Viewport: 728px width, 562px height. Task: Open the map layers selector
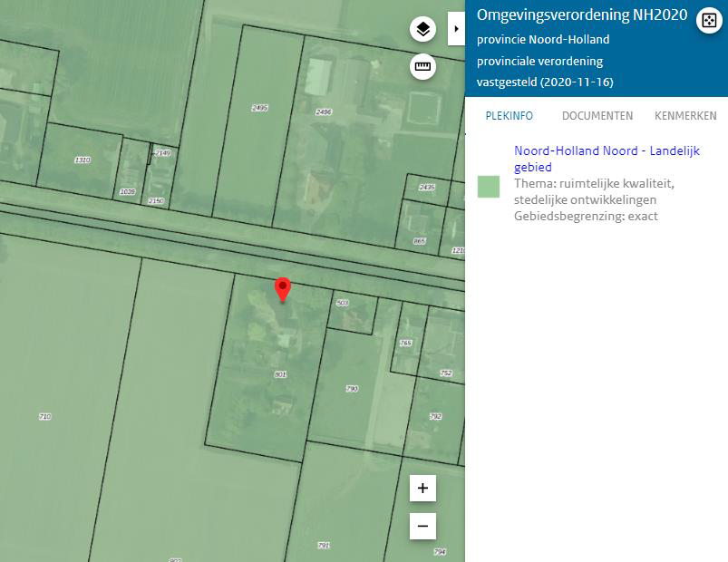point(422,30)
